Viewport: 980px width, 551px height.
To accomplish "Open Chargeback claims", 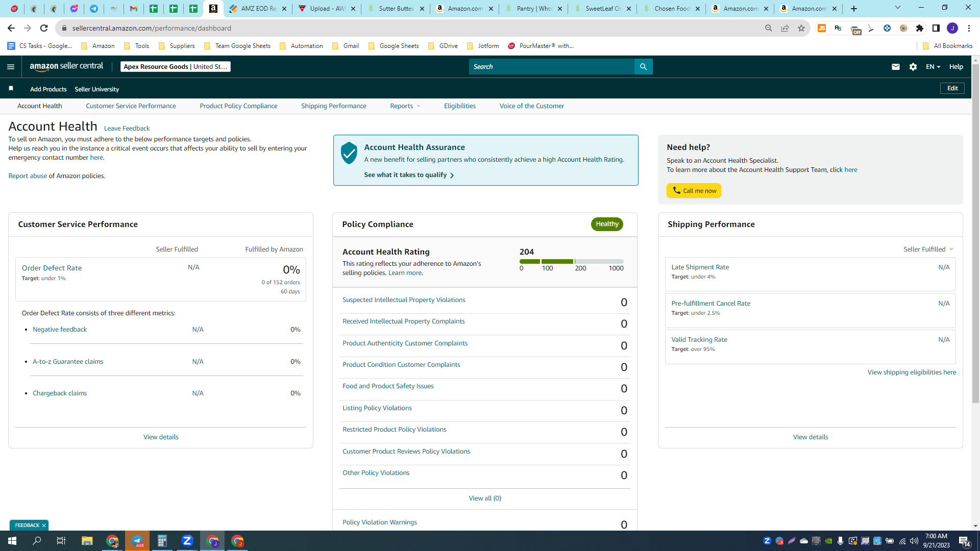I will click(60, 393).
